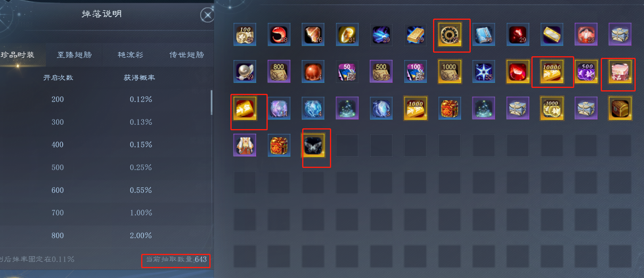644x278 pixels.
Task: Select the blue star item with count 55
Action: pos(484,72)
